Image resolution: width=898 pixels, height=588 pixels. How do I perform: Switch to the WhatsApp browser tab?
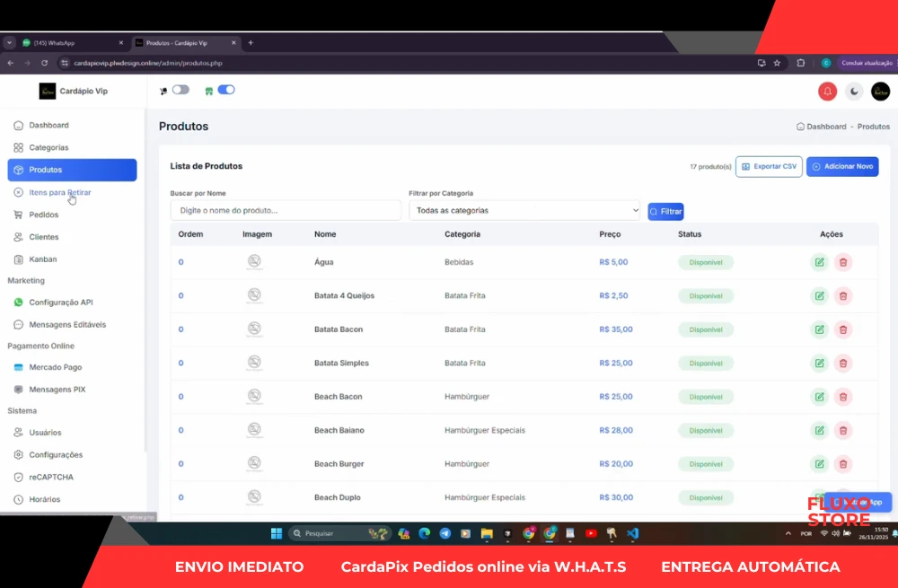click(67, 43)
